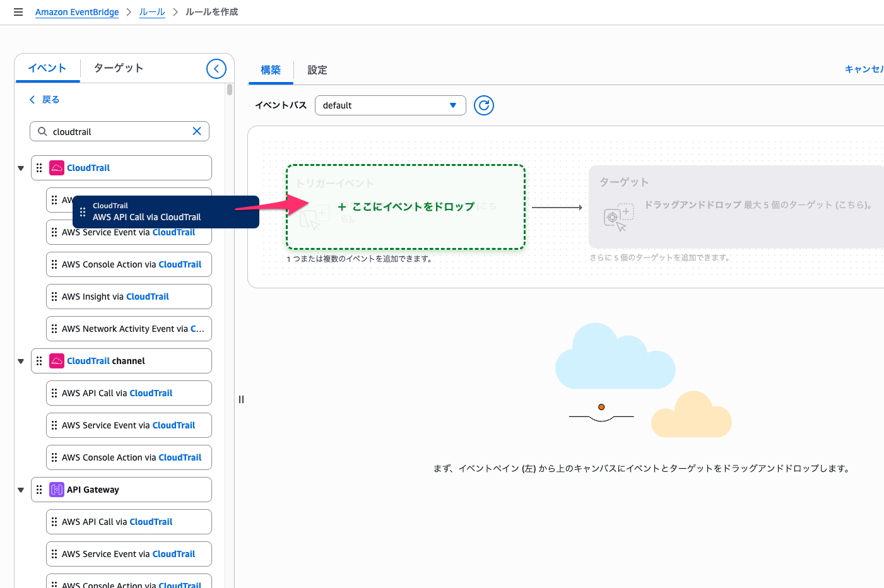
Task: Go back via 戻る link
Action: (45, 100)
